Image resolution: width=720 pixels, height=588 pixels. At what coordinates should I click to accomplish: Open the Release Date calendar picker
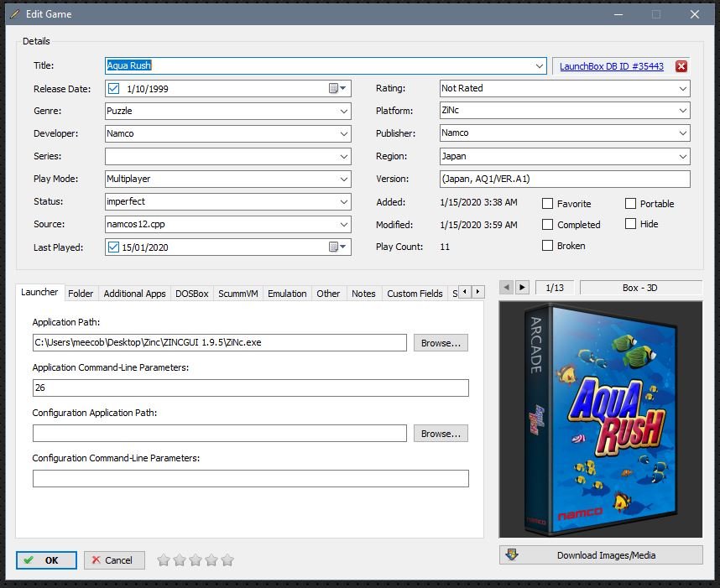[x=337, y=88]
